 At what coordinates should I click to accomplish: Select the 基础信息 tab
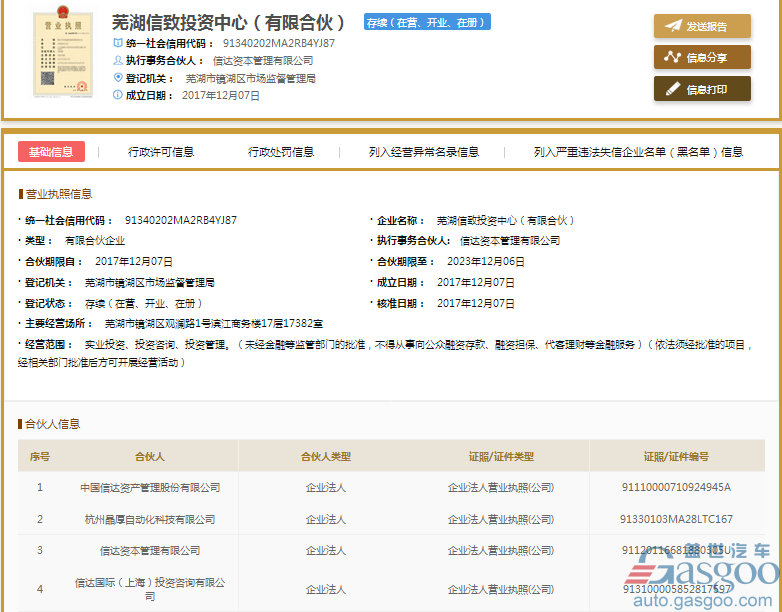click(x=51, y=152)
